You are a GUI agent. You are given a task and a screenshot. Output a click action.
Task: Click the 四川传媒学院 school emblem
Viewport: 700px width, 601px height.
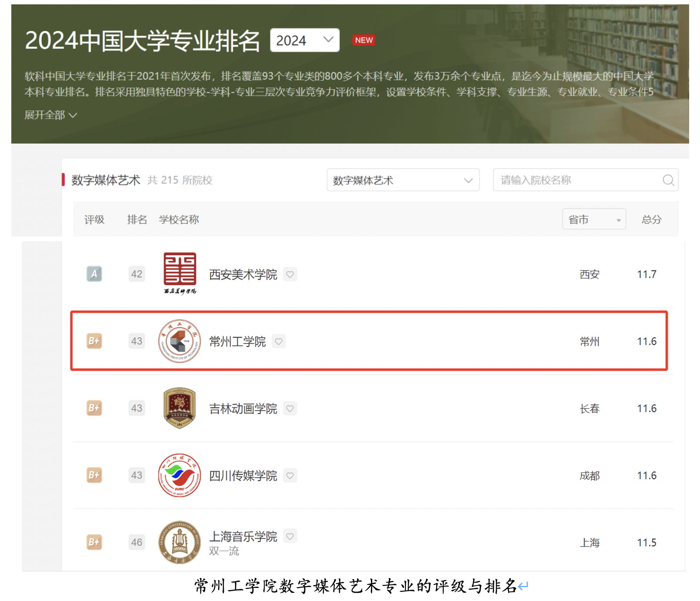[179, 475]
